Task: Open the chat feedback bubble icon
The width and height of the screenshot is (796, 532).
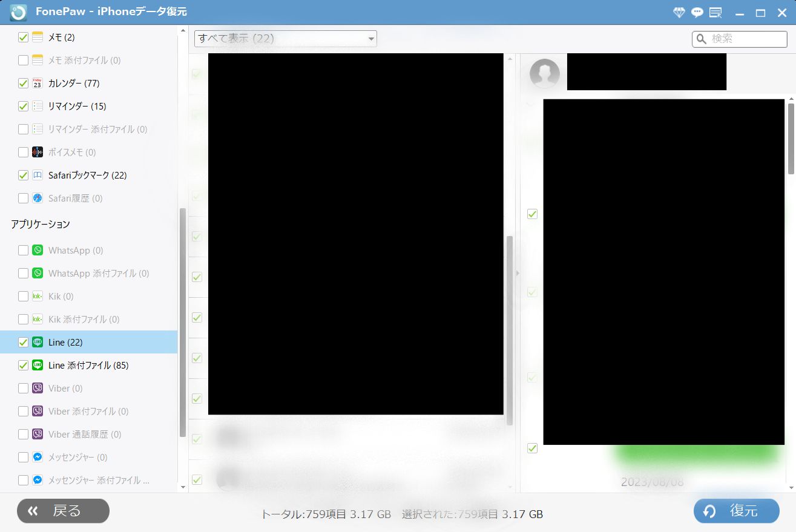Action: 697,12
